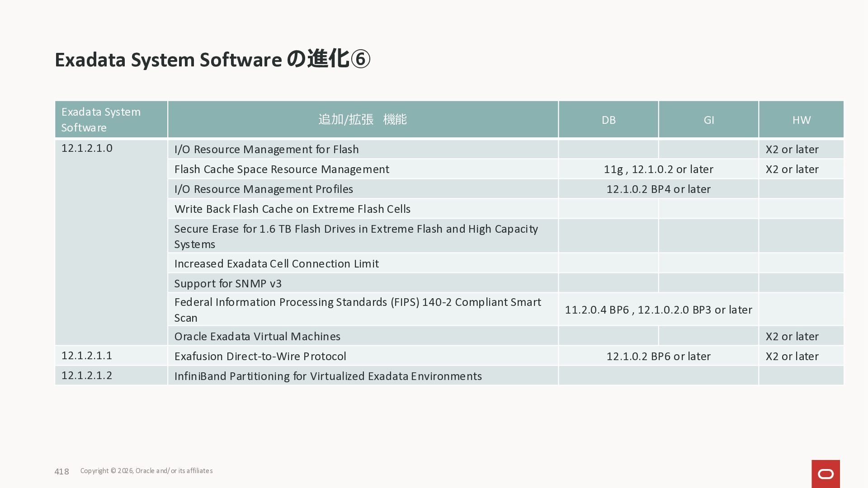Click Support for SNMP v3 row
This screenshot has width=868, height=488.
coord(228,284)
